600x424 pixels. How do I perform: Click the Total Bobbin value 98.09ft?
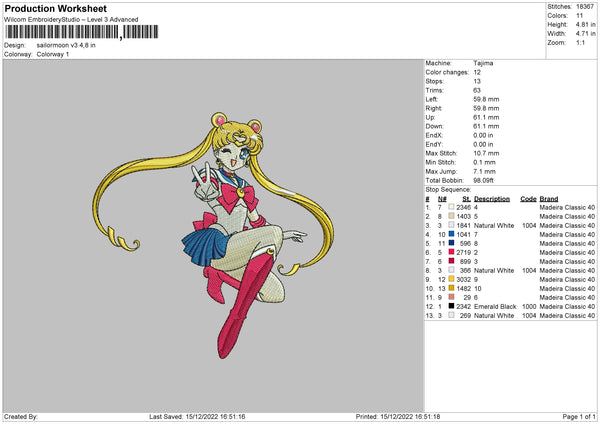(x=487, y=178)
